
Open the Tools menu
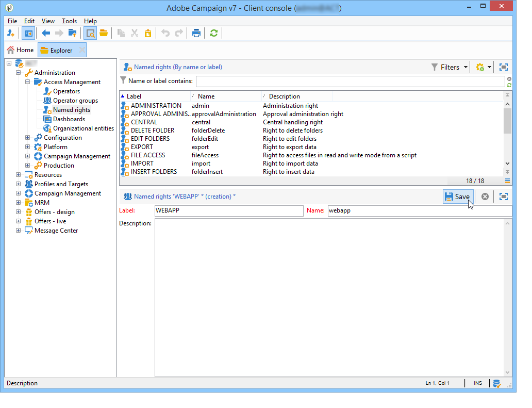click(69, 21)
